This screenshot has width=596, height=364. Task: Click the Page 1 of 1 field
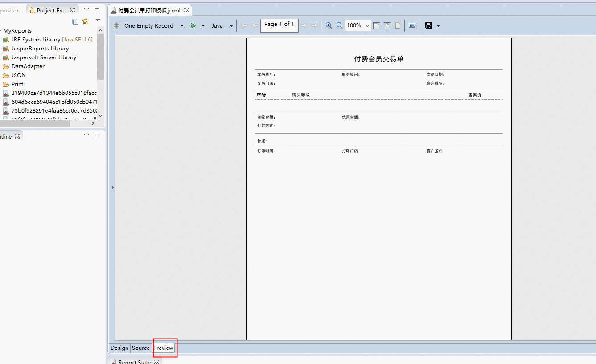click(280, 25)
